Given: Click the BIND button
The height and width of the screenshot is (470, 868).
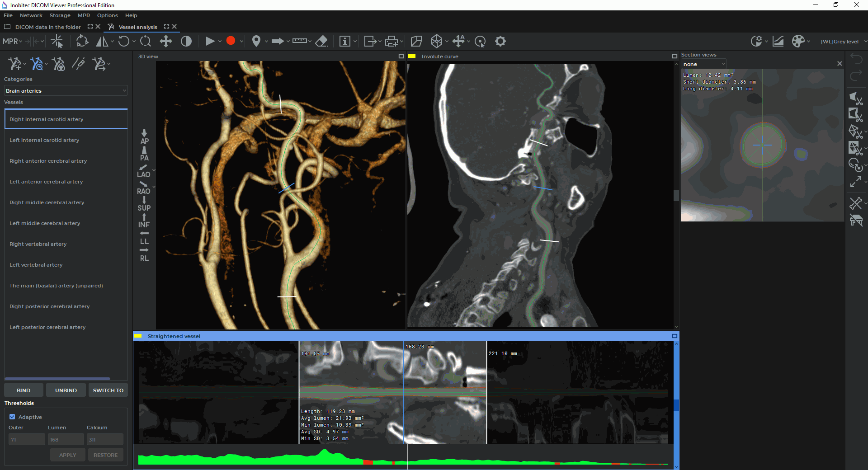Looking at the screenshot, I should (x=24, y=390).
